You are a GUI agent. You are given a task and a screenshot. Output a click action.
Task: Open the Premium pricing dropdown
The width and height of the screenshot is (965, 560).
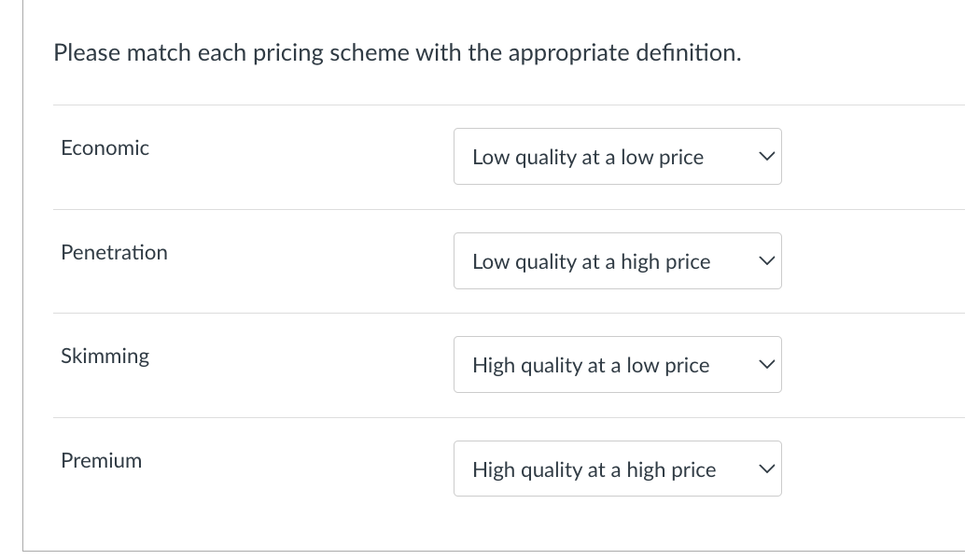[617, 469]
